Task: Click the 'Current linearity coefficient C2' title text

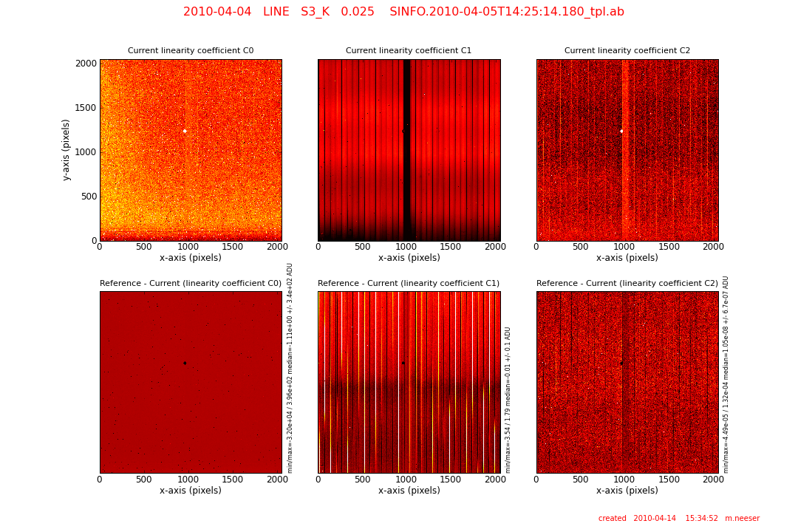Action: tap(627, 51)
